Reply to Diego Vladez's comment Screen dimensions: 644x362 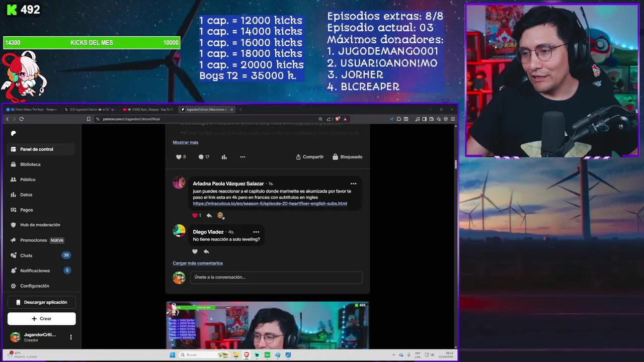click(206, 251)
